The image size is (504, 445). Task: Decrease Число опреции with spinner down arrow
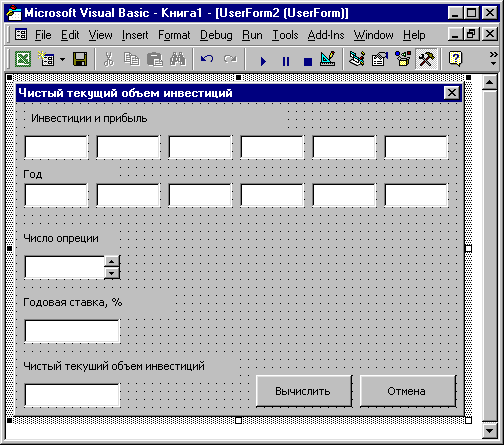(x=112, y=273)
